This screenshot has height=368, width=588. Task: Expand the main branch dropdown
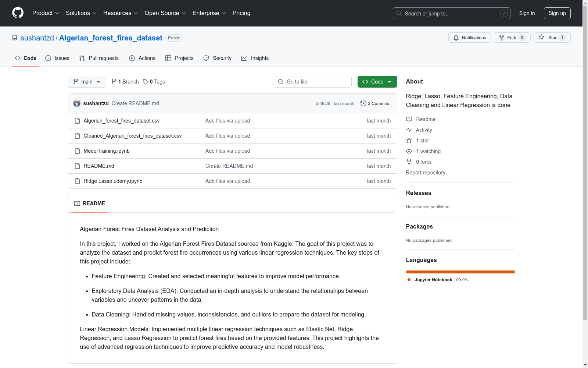87,82
